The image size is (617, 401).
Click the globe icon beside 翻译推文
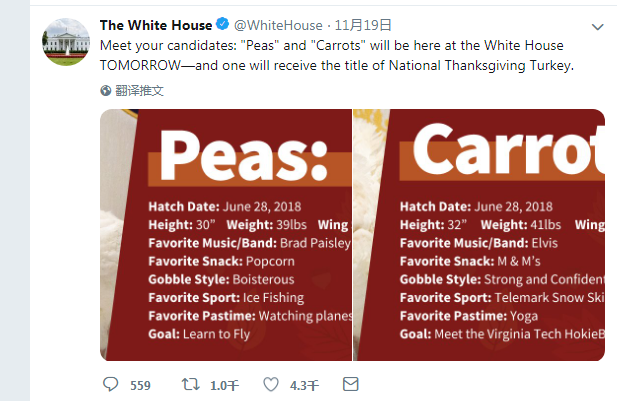(x=106, y=90)
